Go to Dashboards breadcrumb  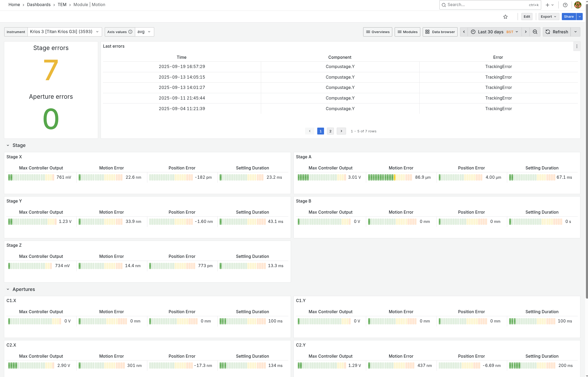tap(39, 5)
